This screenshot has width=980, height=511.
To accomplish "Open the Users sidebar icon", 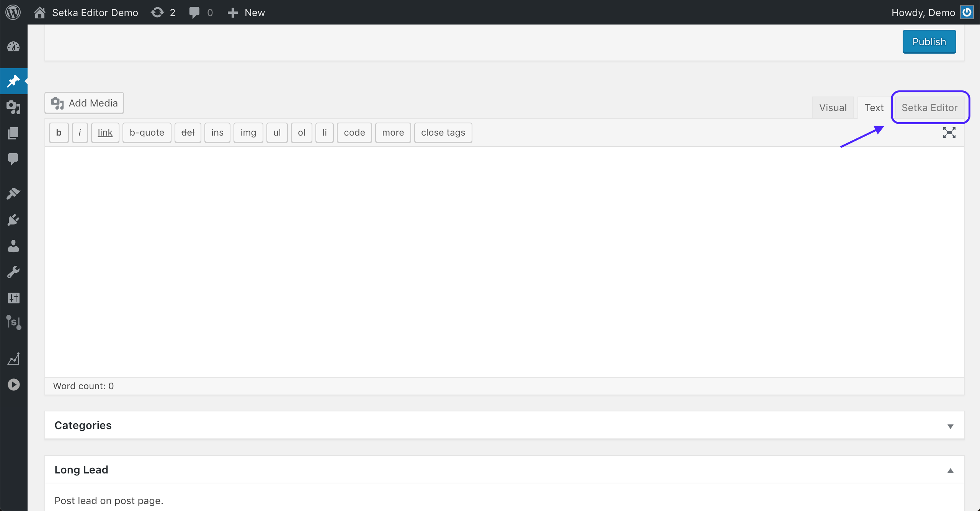I will tap(13, 246).
